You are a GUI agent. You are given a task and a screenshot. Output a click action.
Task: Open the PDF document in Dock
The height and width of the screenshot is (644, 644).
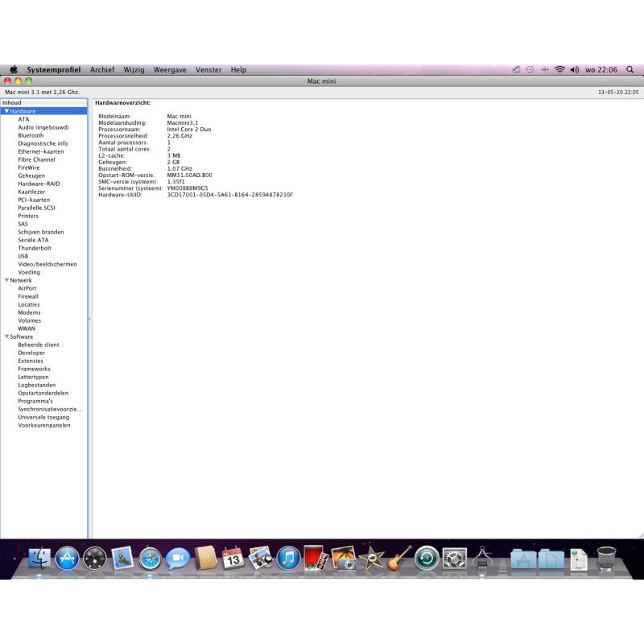(x=579, y=559)
